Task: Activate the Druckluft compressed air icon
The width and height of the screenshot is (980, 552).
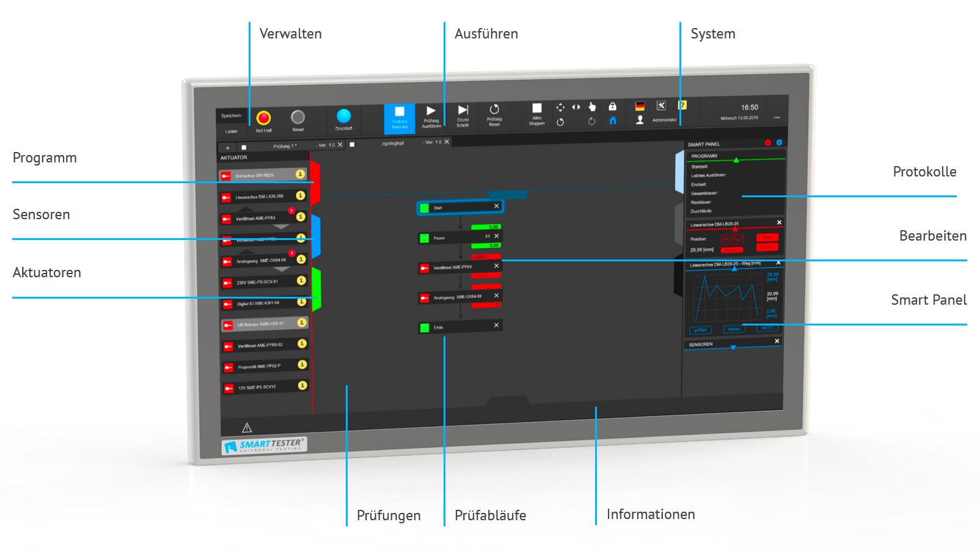Action: 344,115
